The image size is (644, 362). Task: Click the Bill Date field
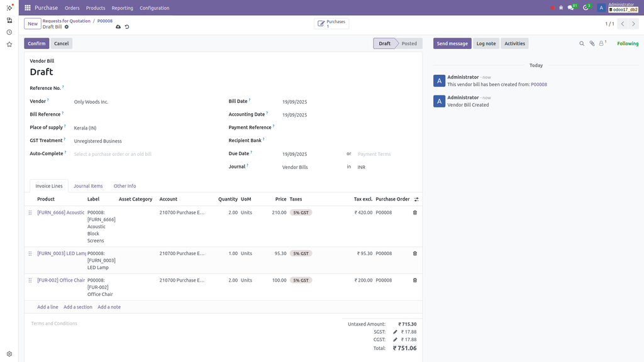click(296, 101)
